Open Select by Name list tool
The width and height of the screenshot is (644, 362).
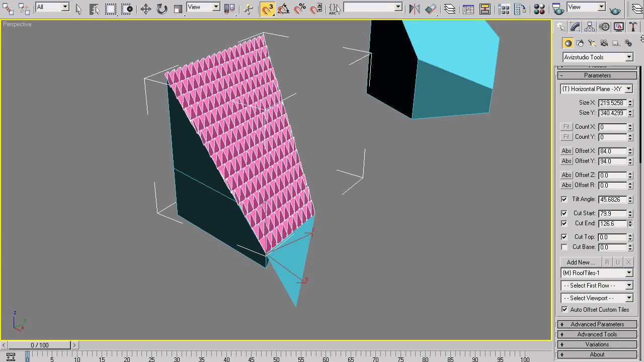(94, 9)
